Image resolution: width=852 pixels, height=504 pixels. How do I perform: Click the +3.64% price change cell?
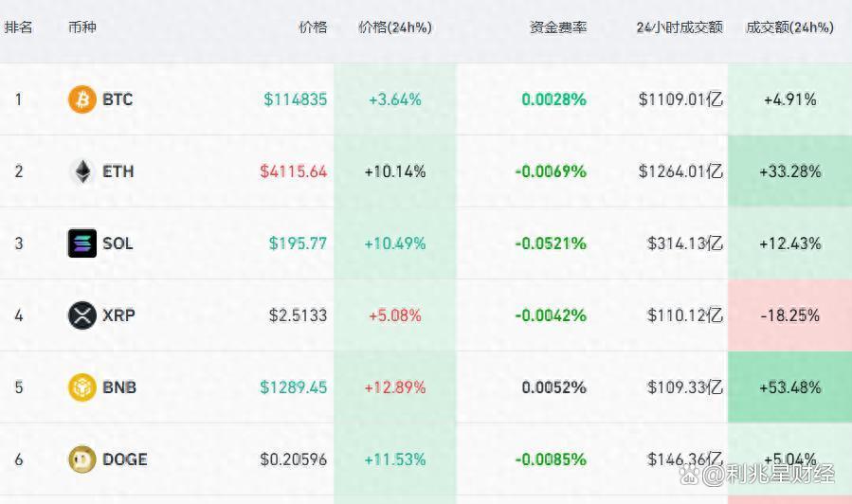tap(395, 99)
